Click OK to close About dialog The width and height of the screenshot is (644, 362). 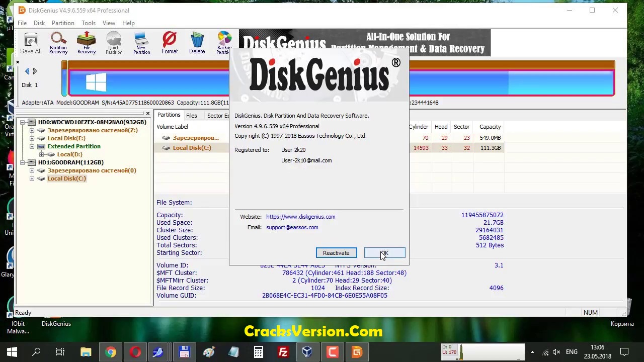[384, 253]
